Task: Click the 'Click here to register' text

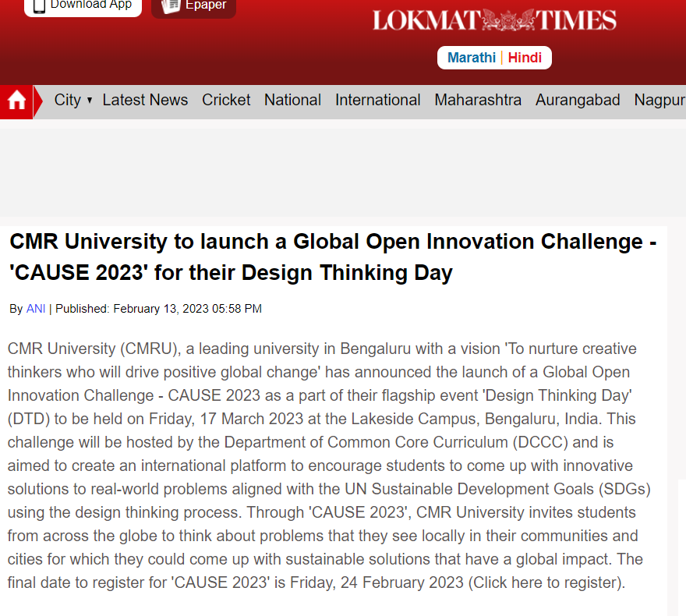Action: 546,583
